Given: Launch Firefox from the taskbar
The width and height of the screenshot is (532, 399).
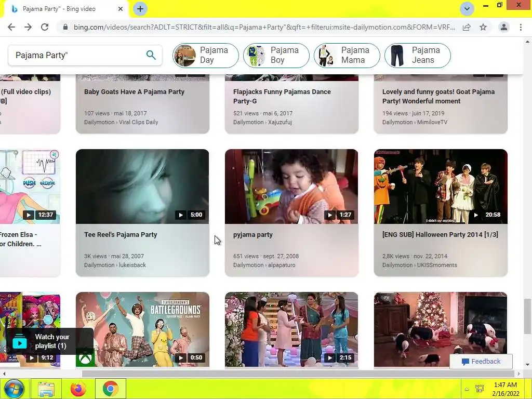Looking at the screenshot, I should (78, 389).
